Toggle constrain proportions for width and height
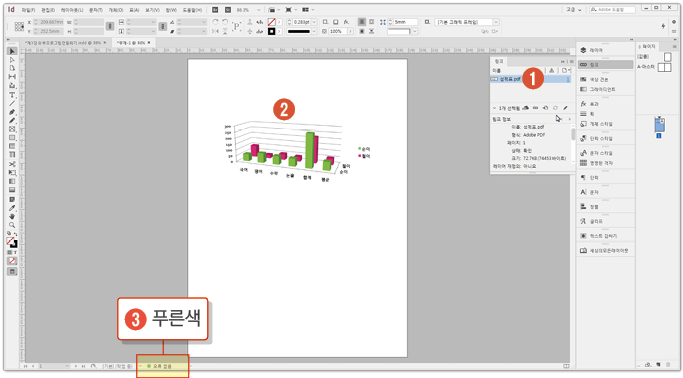 [x=110, y=27]
